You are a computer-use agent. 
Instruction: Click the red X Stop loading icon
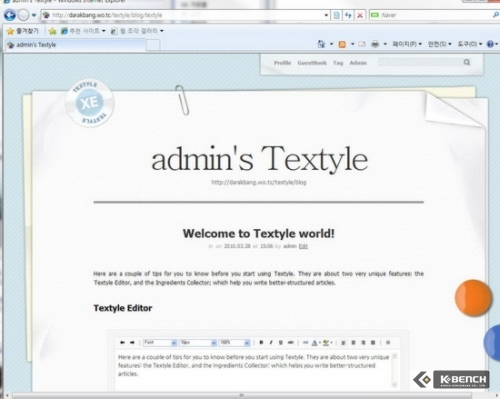pyautogui.click(x=360, y=15)
